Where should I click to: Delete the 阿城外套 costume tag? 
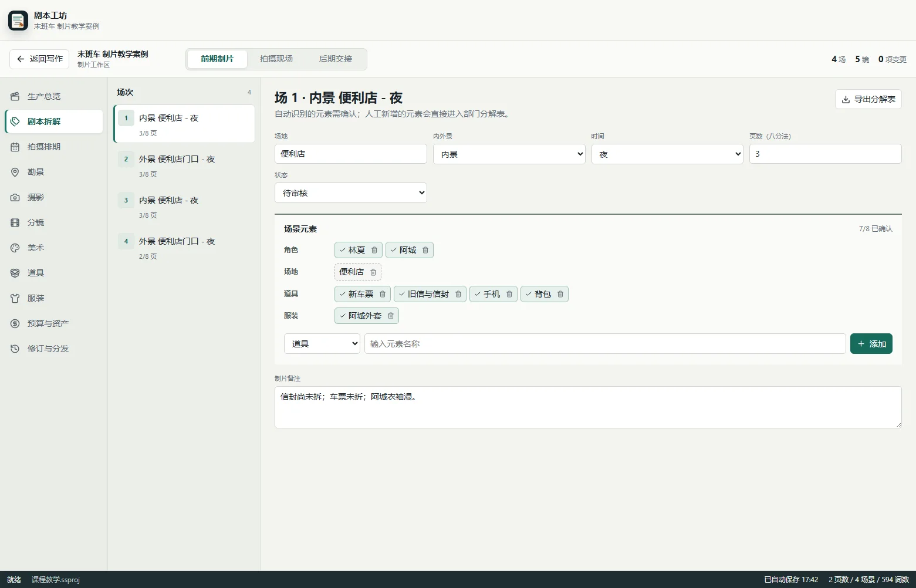click(x=391, y=316)
